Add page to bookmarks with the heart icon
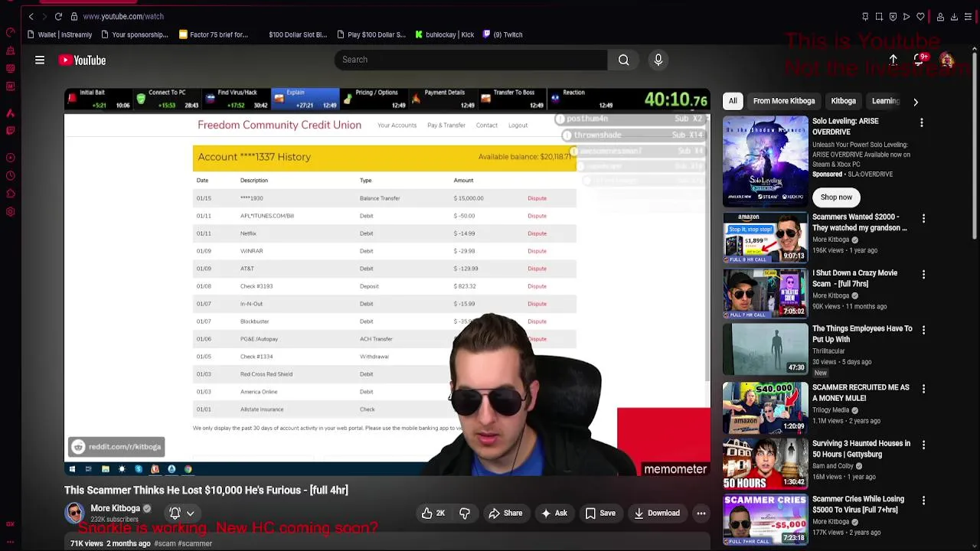 [x=920, y=16]
